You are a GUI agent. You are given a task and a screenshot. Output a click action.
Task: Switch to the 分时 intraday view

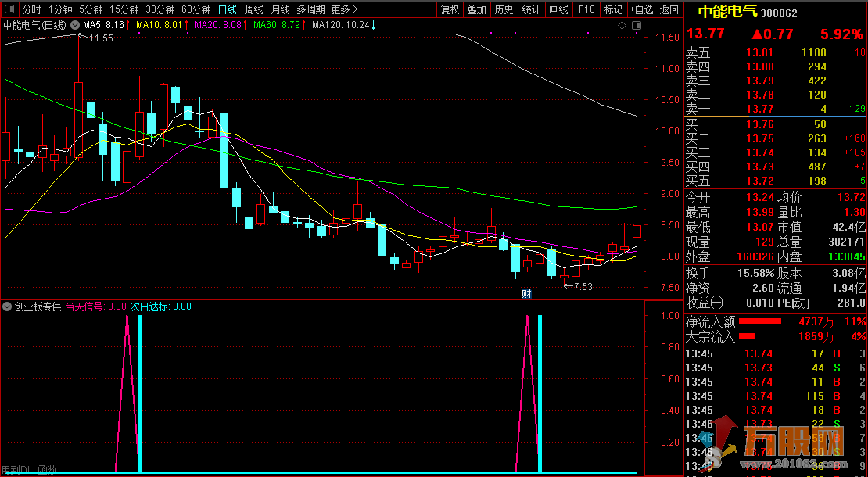click(x=31, y=9)
